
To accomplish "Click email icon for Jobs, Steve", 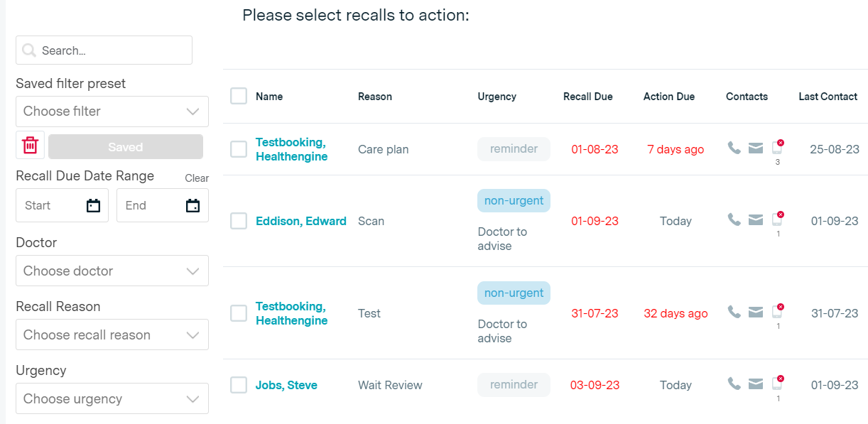I will (x=756, y=384).
